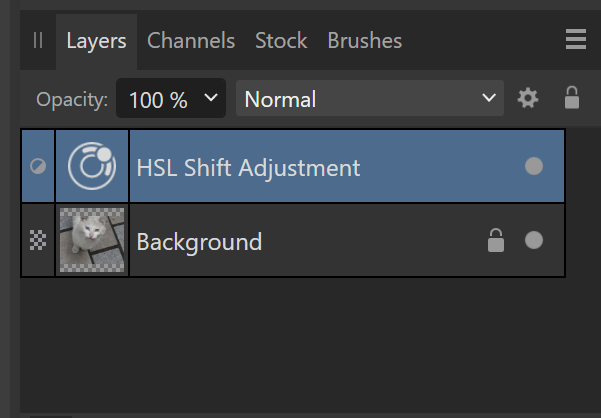Unlock the Background layer via padlock icon
The width and height of the screenshot is (601, 418).
point(495,240)
